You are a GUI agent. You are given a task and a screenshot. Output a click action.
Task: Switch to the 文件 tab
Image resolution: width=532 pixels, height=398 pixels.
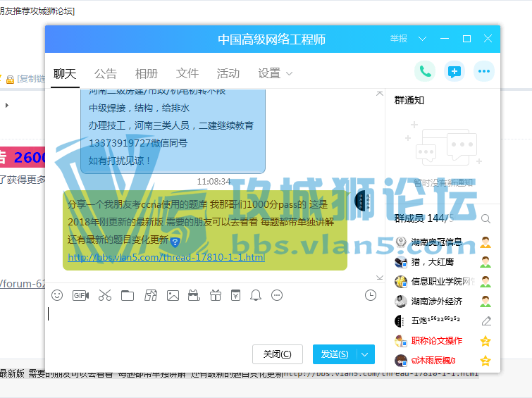pyautogui.click(x=187, y=74)
